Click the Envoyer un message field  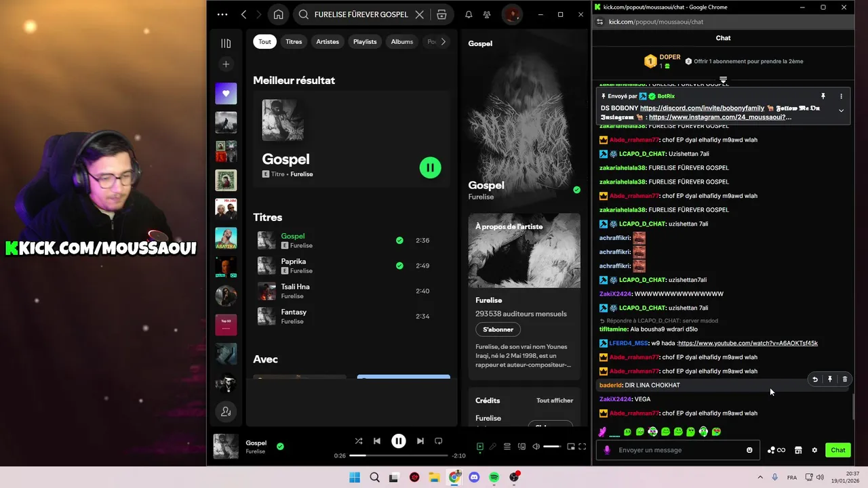click(x=678, y=450)
